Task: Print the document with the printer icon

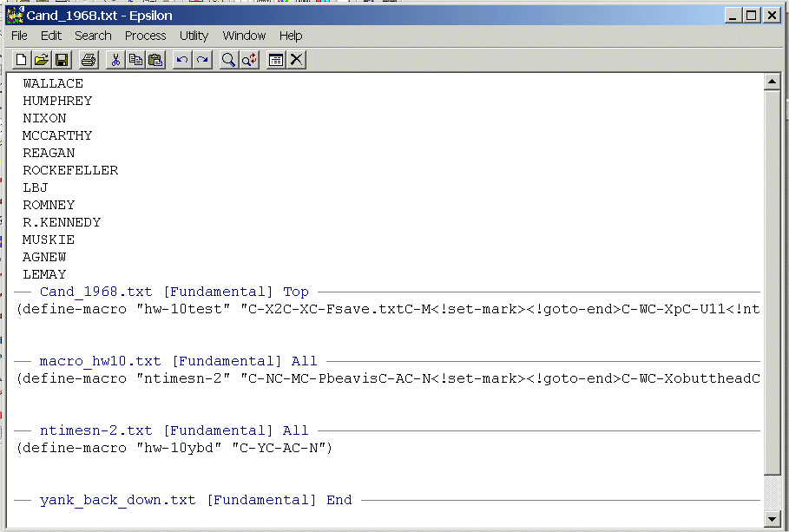Action: 88,59
